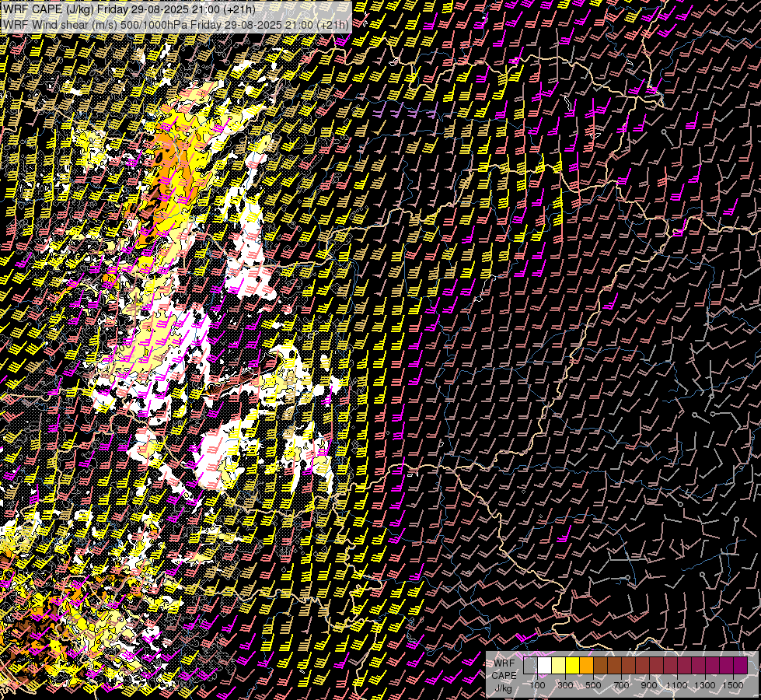The height and width of the screenshot is (700, 761).
Task: Select the bright yellow legend swatch
Action: (x=573, y=665)
